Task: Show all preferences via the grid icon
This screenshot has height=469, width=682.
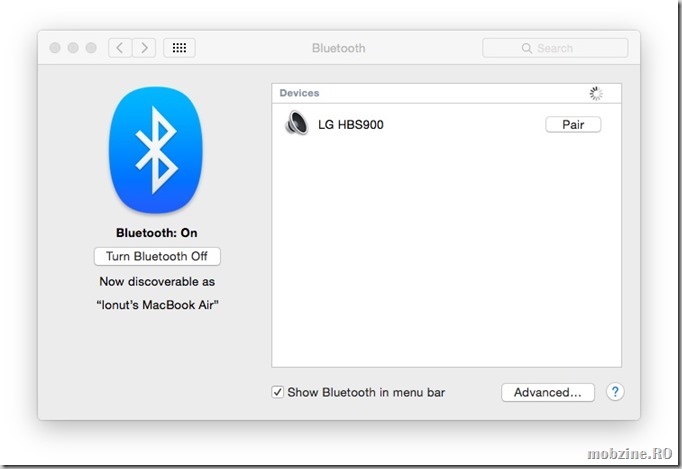Action: point(179,48)
